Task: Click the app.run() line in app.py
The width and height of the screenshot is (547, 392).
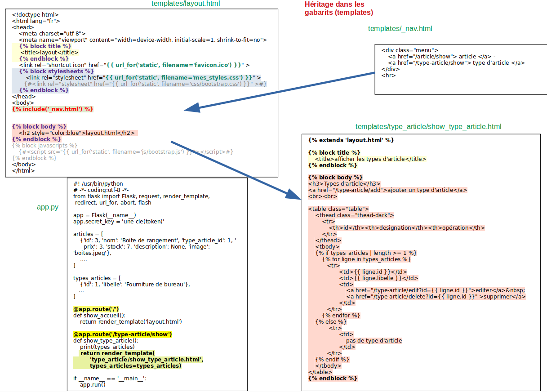Action: tap(93, 385)
